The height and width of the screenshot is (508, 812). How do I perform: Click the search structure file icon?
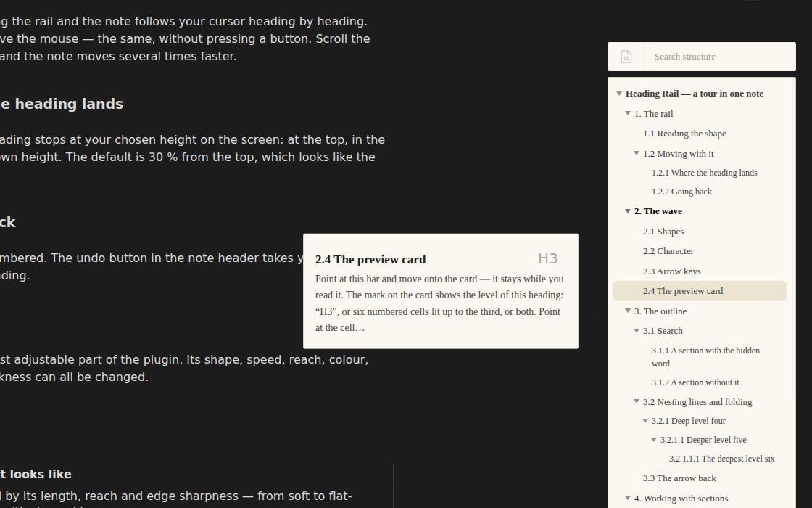pyautogui.click(x=626, y=57)
